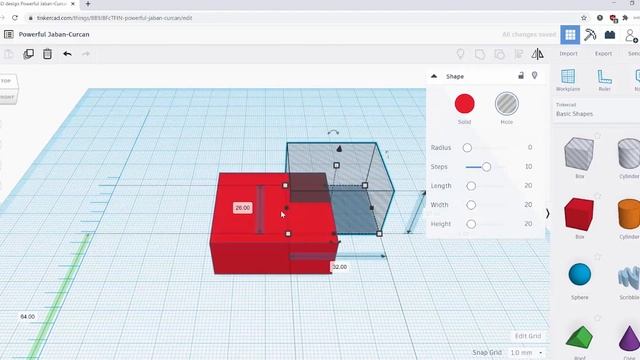Delete the selection with the trash icon
Viewport: 640px width, 360px height.
point(47,54)
